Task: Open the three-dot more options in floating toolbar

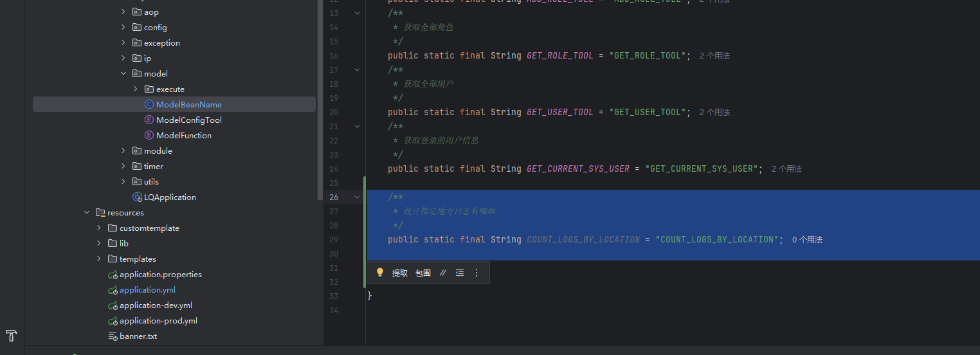Action: pos(476,273)
